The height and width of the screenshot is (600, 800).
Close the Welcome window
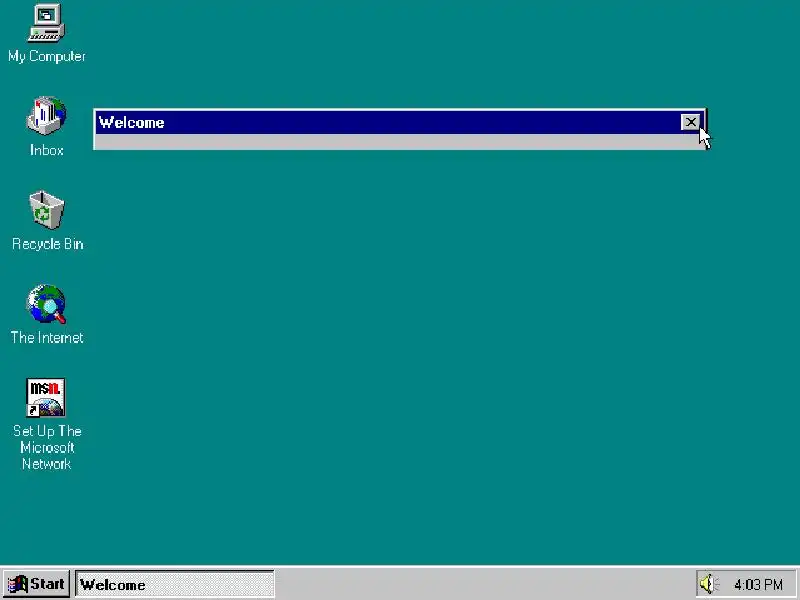[690, 122]
